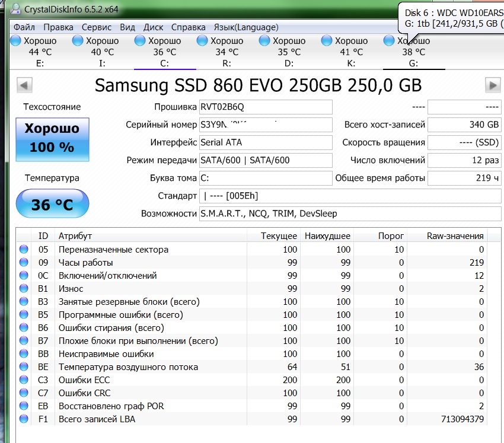The width and height of the screenshot is (504, 443).
Task: Open the CrystalDiskInfo title bar app icon
Action: (x=15, y=9)
